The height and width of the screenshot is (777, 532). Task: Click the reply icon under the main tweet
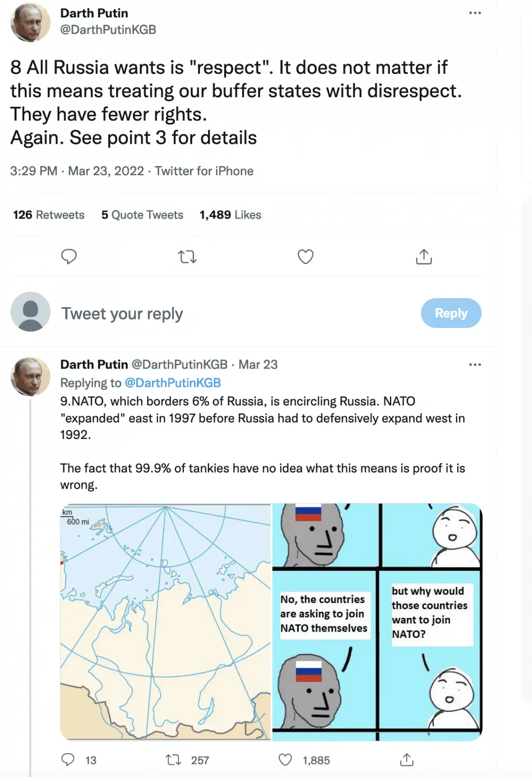coord(69,256)
